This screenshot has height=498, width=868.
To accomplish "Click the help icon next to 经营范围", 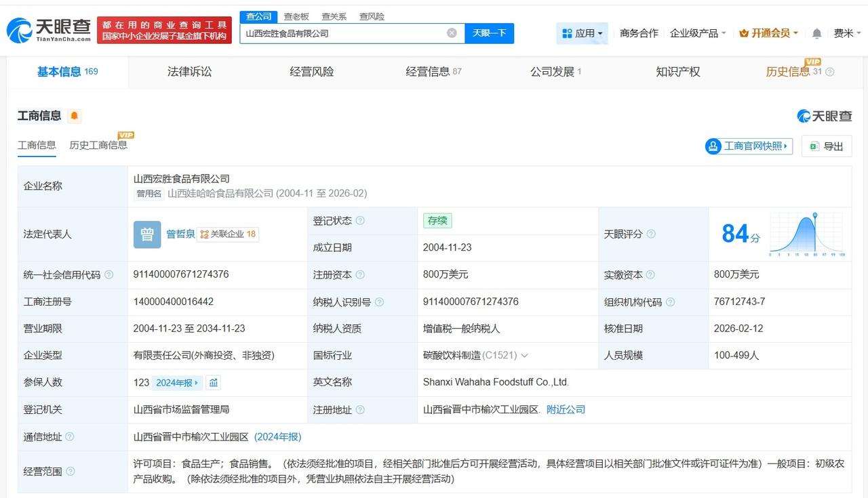I will pos(70,472).
